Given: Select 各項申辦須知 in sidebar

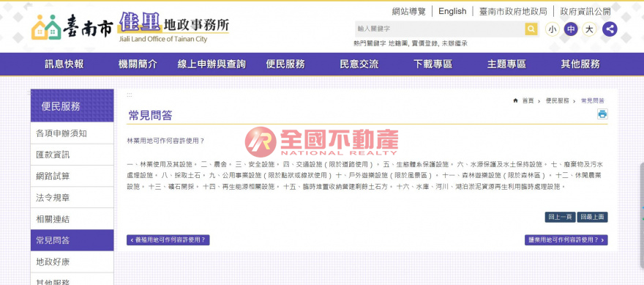Looking at the screenshot, I should pos(72,133).
